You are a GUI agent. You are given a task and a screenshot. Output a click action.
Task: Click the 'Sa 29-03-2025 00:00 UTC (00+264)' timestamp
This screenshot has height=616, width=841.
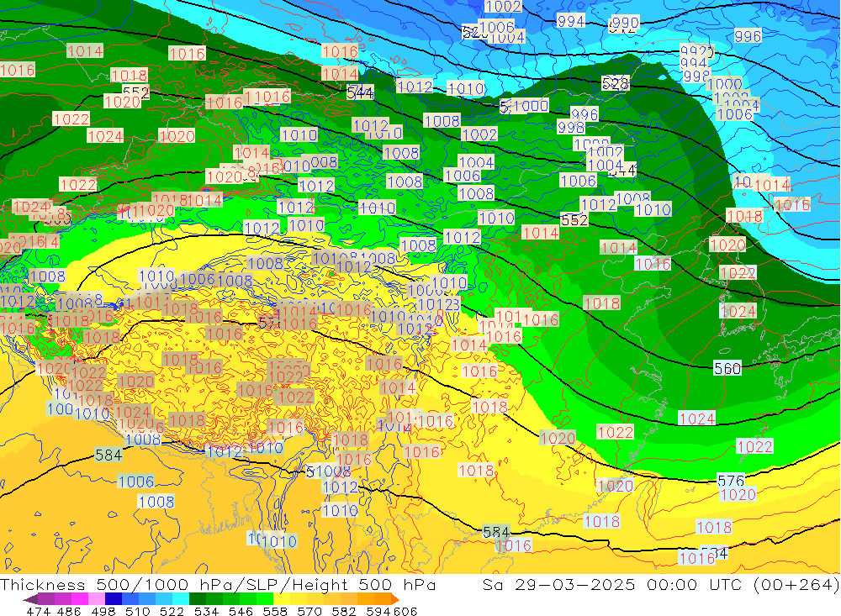661,584
